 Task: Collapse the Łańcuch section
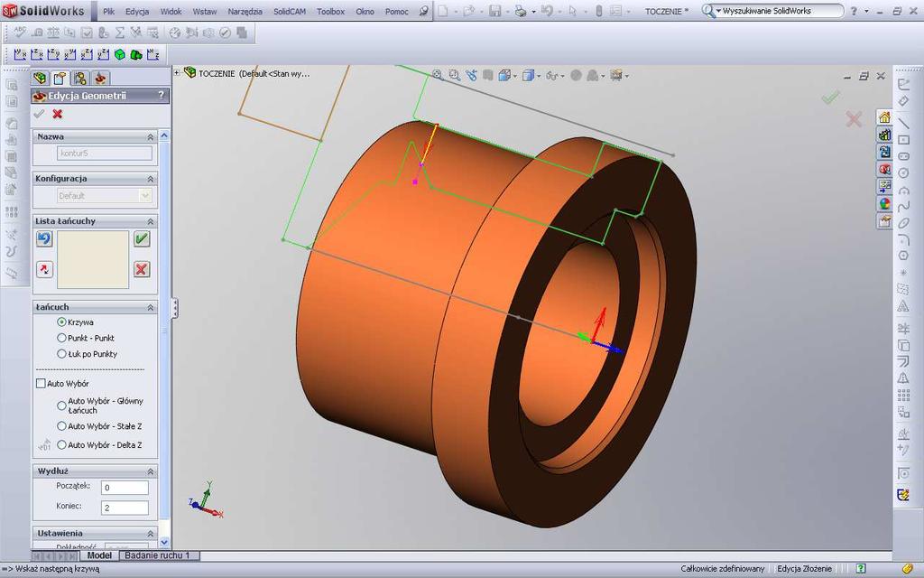151,307
